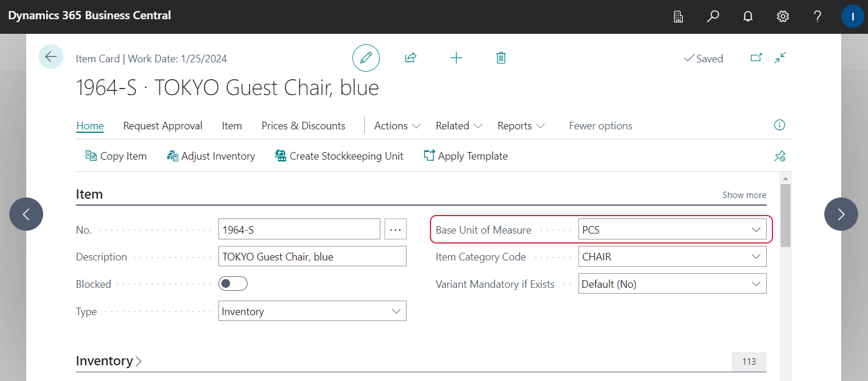Expand the Reports menu
This screenshot has height=381, width=868.
521,126
